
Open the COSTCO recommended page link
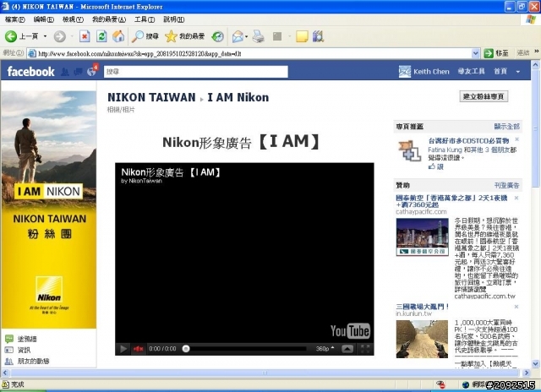pos(468,141)
